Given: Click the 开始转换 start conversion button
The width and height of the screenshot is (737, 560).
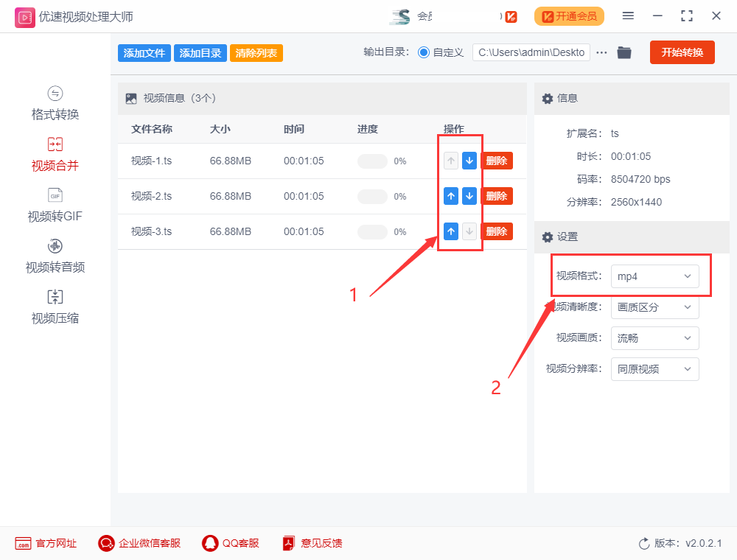Looking at the screenshot, I should (x=682, y=52).
